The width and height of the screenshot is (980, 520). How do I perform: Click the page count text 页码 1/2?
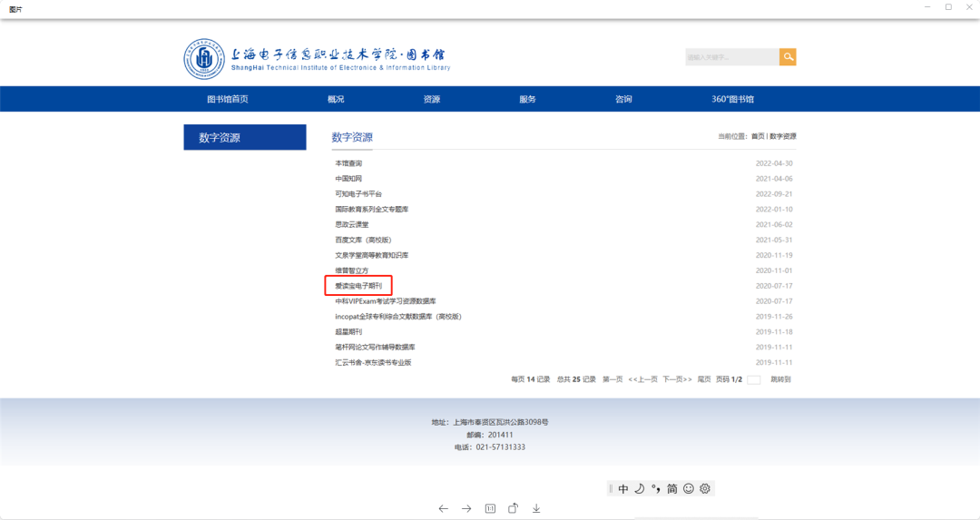click(729, 379)
